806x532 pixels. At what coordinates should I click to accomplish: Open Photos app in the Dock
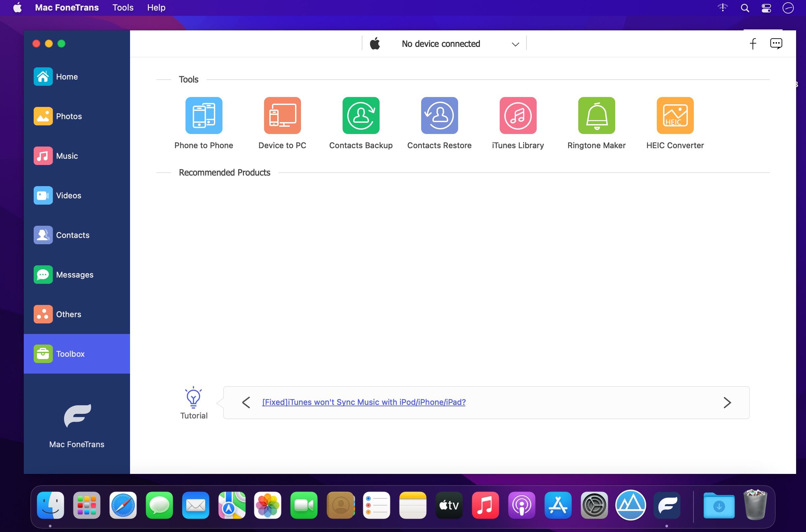tap(268, 505)
